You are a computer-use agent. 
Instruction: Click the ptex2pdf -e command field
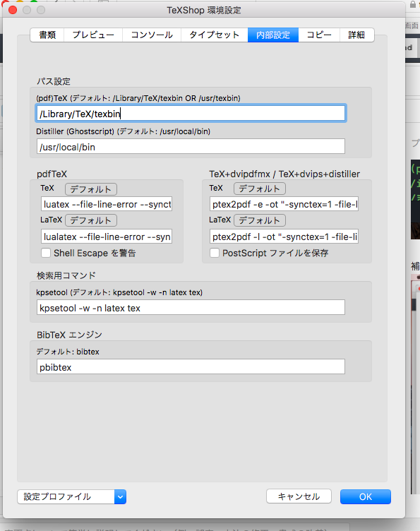(284, 204)
